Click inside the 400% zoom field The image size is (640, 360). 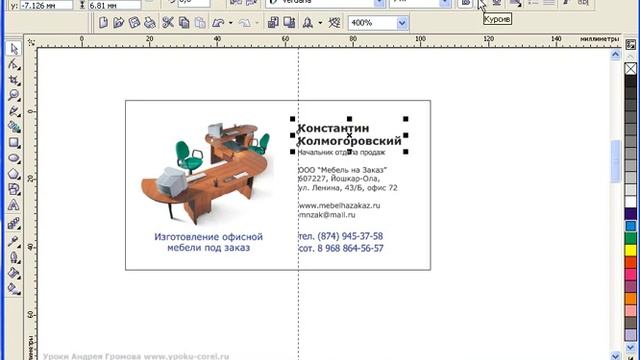tap(372, 23)
